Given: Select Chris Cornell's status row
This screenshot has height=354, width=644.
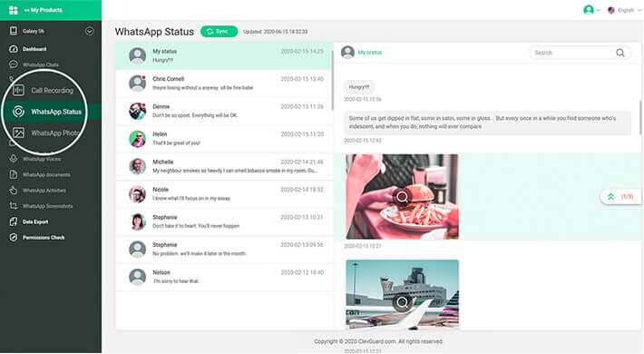Looking at the screenshot, I should tap(224, 83).
